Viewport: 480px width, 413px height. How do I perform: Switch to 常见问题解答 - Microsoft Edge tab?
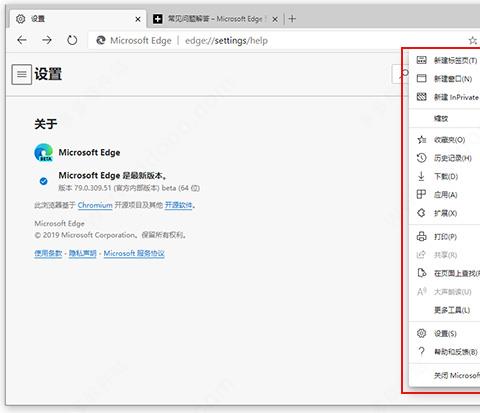pos(215,19)
